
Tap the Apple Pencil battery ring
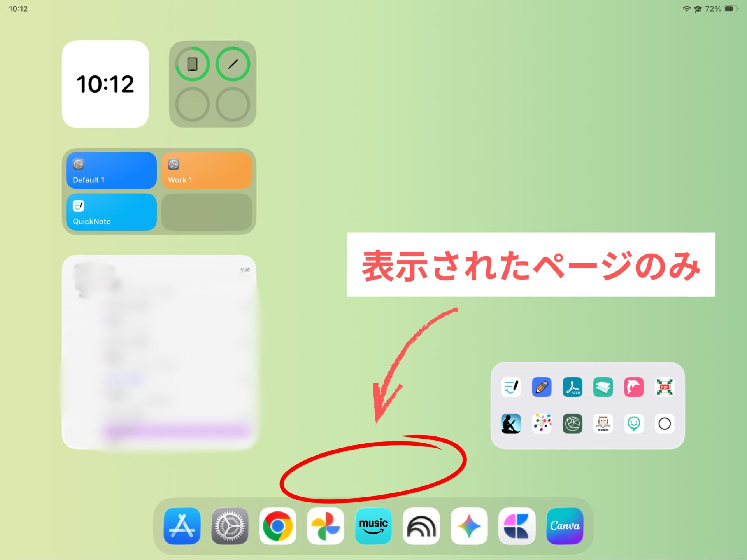[x=233, y=64]
